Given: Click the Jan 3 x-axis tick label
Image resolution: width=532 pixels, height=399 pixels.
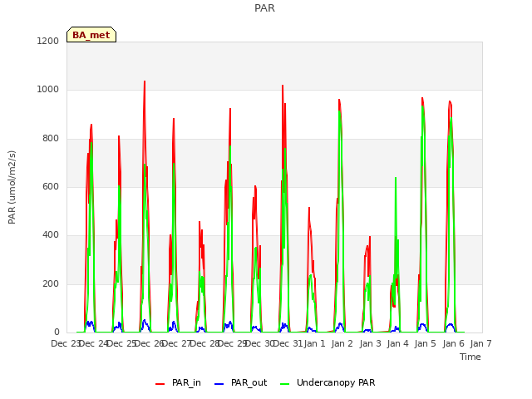Looking at the screenshot, I should (x=370, y=343).
